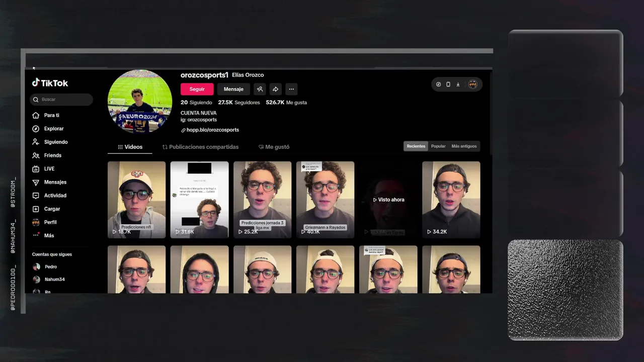Click the download arrow icon in top-right pill

click(458, 84)
